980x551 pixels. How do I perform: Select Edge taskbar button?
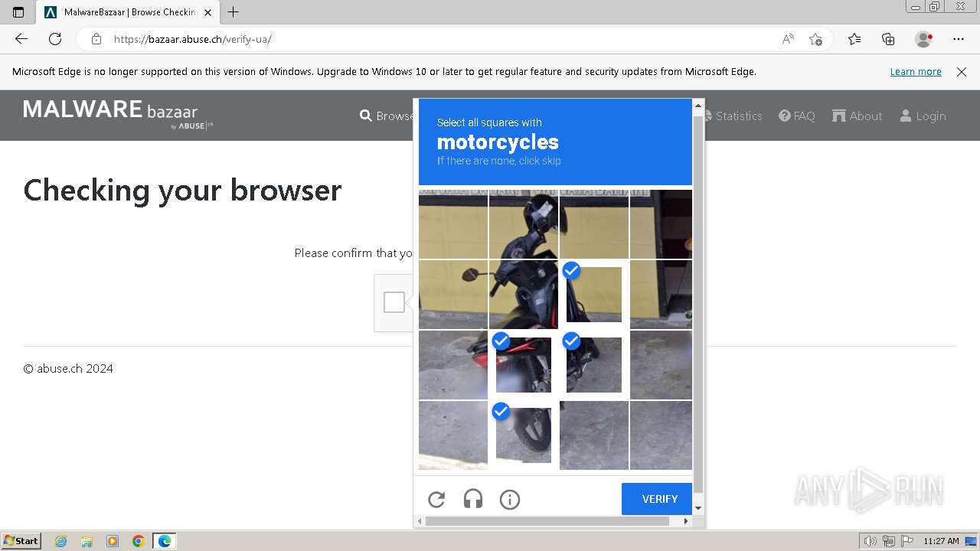[x=165, y=541]
